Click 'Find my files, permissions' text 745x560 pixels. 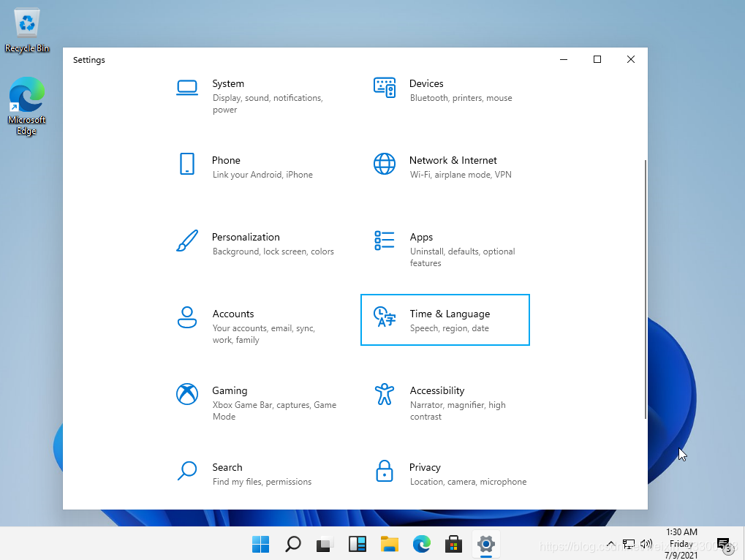262,482
